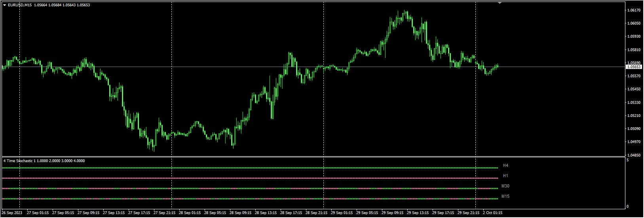Click price level 1.05450 on the scale
This screenshot has width=644, height=218.
pos(634,89)
